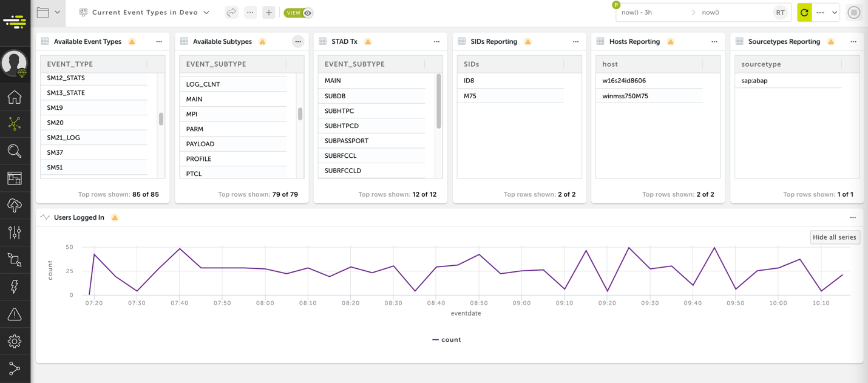Open Available Event Types widget menu
The width and height of the screenshot is (868, 383).
159,42
